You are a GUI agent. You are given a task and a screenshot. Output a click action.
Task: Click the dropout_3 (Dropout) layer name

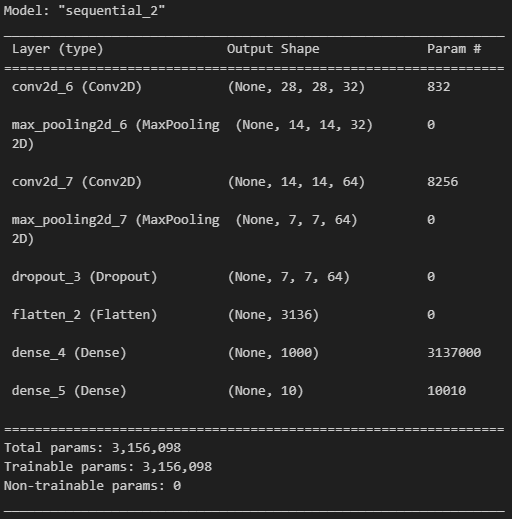tap(84, 277)
